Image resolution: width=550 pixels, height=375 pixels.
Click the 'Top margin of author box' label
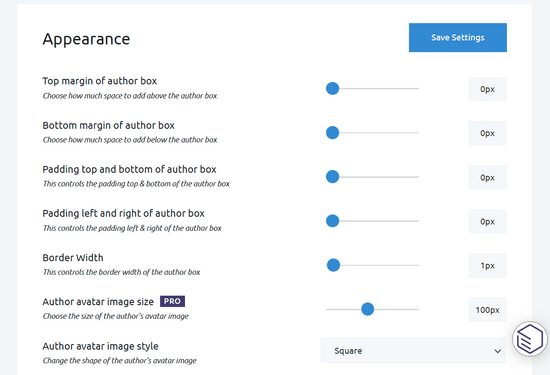click(100, 81)
